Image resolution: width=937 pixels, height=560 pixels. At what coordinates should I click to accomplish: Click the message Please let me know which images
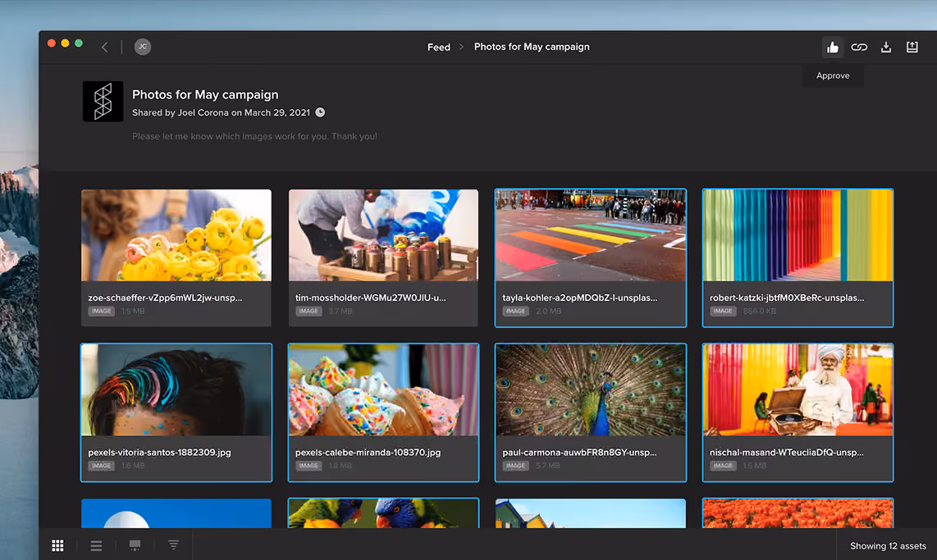pos(254,136)
